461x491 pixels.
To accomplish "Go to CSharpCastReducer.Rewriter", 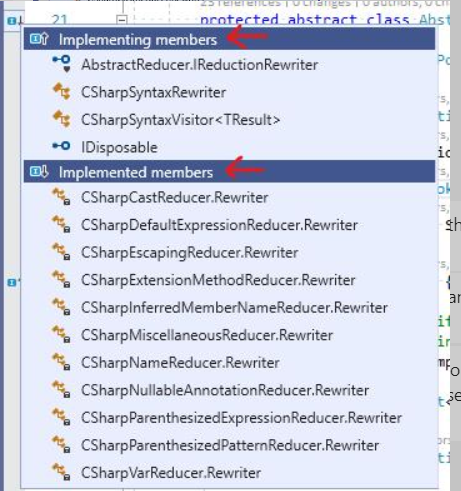I will 175,197.
